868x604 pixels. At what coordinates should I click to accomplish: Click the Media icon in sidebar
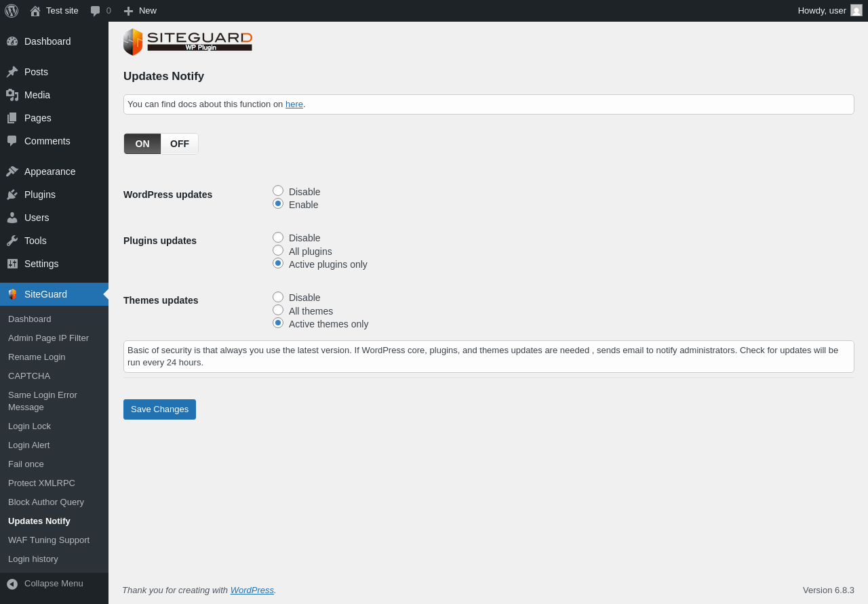[12, 95]
